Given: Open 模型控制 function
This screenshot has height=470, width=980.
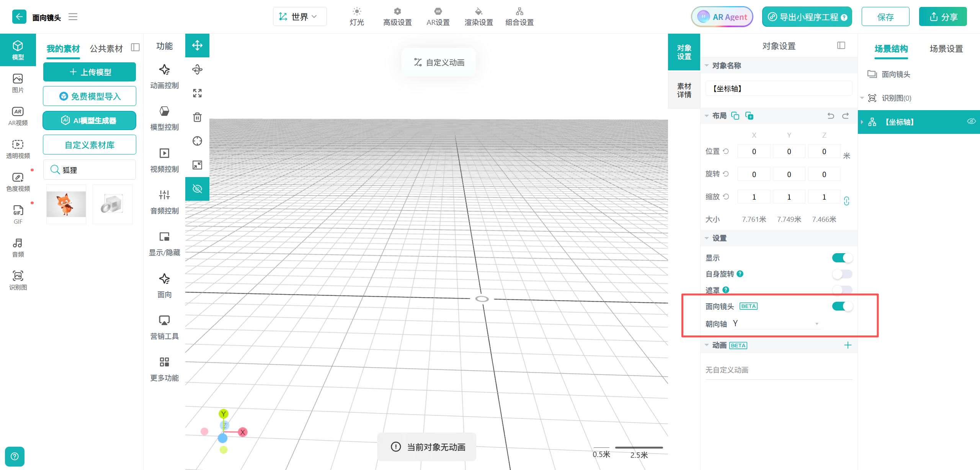Looking at the screenshot, I should pos(164,118).
